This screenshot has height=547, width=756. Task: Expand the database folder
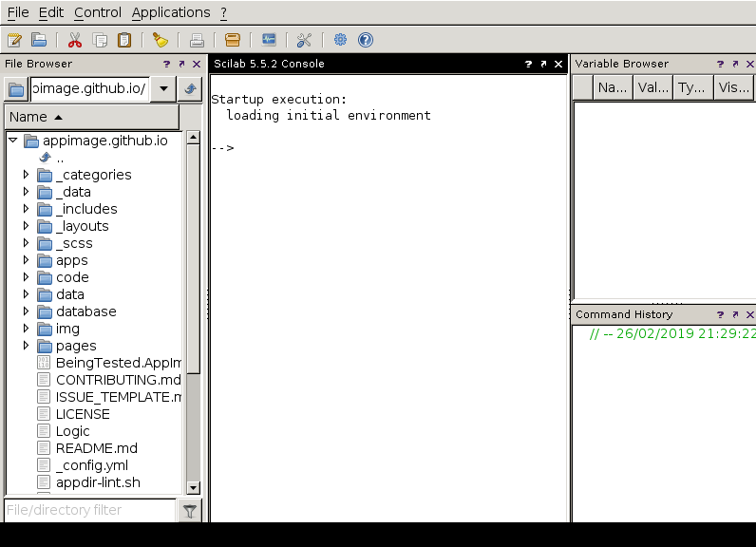tap(26, 311)
